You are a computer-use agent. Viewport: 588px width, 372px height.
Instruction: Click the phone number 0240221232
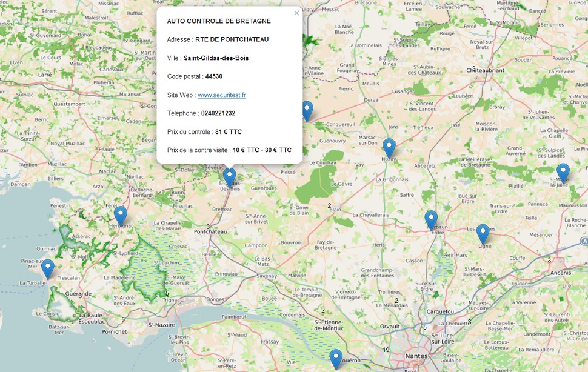[x=218, y=113]
